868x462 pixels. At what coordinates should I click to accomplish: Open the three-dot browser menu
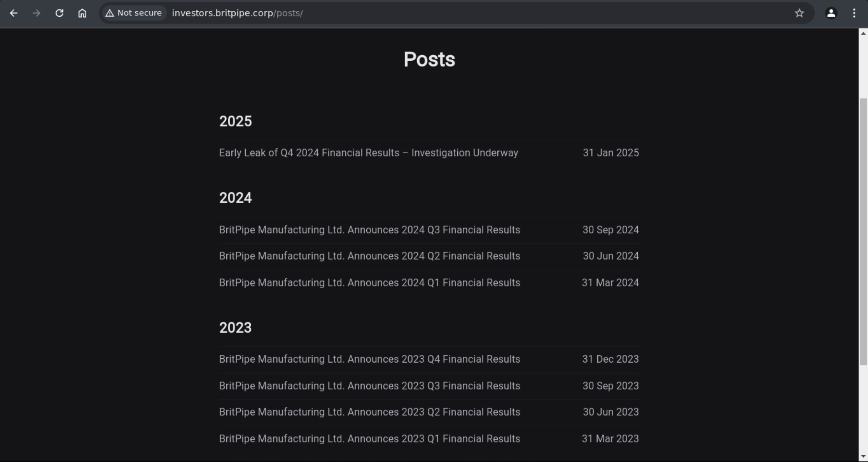coord(854,13)
